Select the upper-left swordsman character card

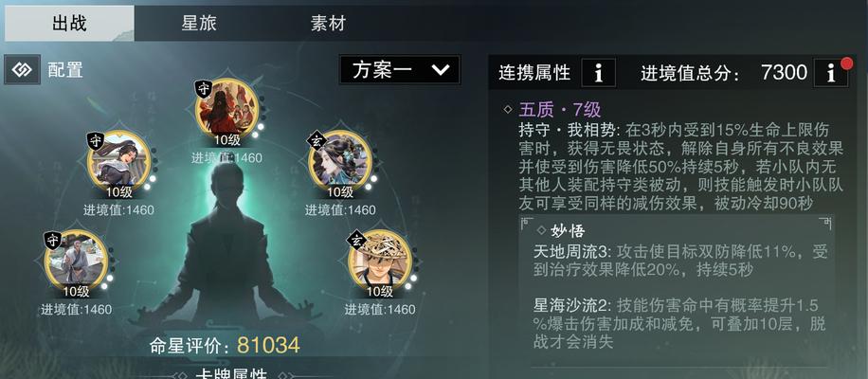[x=119, y=160]
